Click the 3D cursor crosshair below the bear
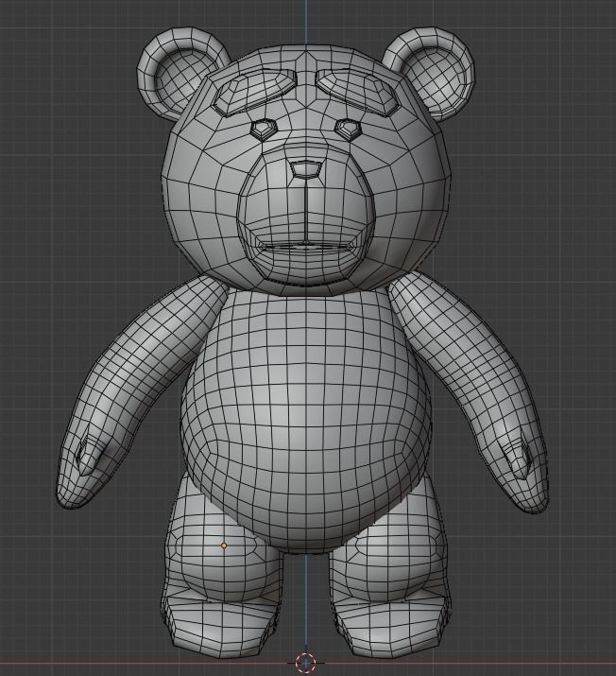The image size is (616, 676). [x=305, y=662]
